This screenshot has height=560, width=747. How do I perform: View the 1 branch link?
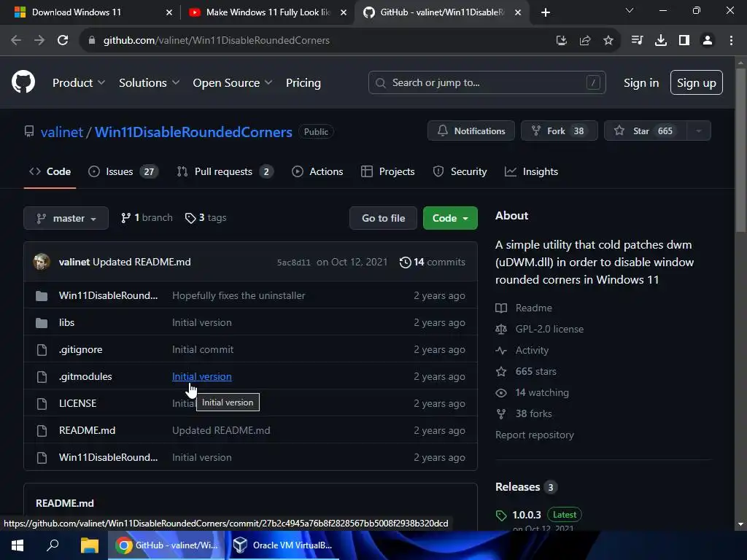146,217
